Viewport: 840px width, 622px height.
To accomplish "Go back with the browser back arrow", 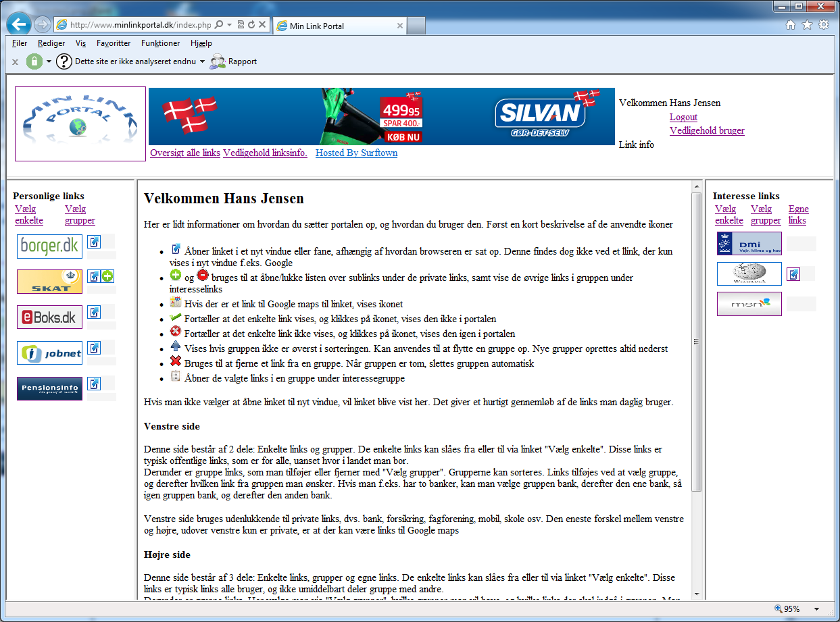I will point(18,24).
